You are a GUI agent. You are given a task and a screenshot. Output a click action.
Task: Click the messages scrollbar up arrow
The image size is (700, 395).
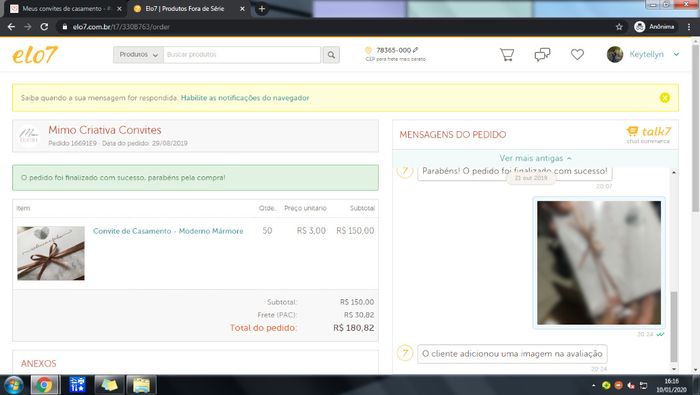pyautogui.click(x=674, y=173)
